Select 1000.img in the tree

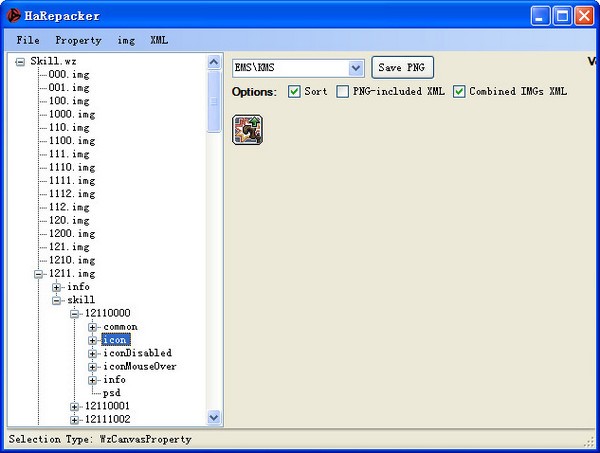click(x=72, y=114)
